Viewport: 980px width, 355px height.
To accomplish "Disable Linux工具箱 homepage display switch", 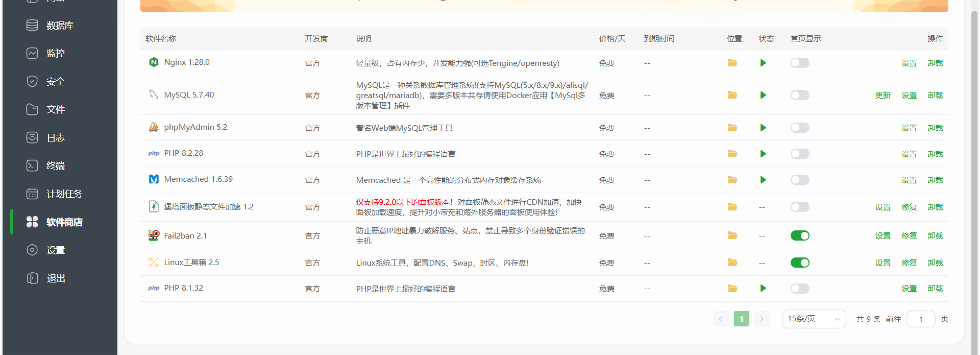I will [x=800, y=263].
